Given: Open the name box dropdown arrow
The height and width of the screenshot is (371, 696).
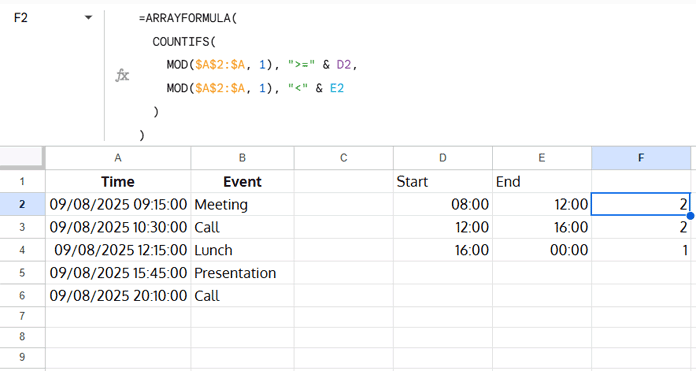Looking at the screenshot, I should tap(88, 18).
